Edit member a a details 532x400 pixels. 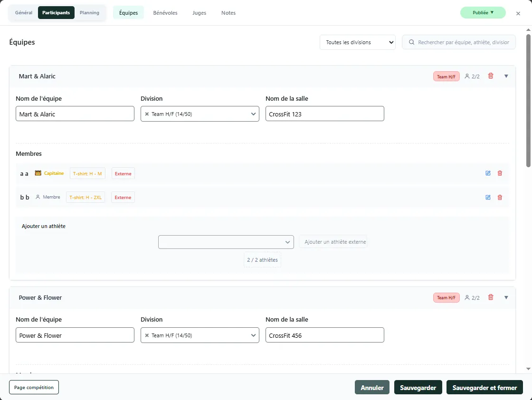488,173
